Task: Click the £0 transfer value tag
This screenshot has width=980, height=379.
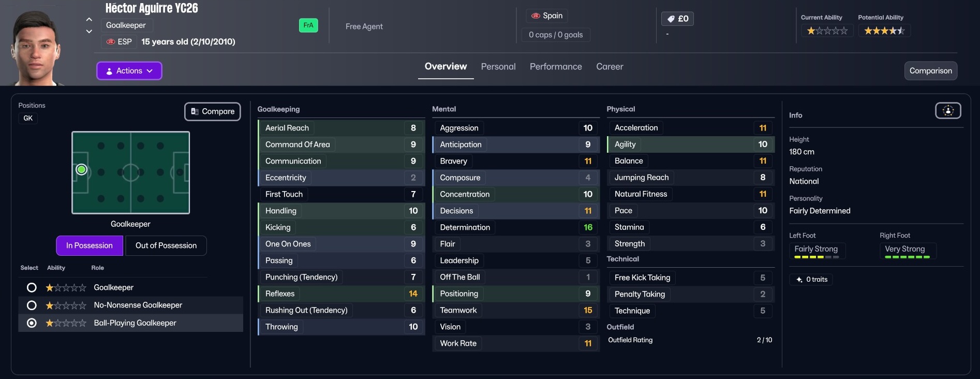Action: 677,19
